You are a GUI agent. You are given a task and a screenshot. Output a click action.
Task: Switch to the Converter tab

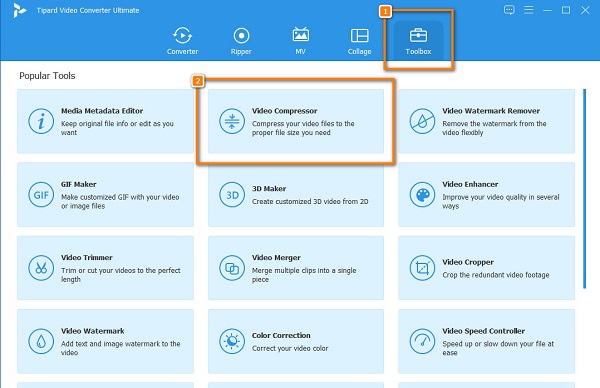[x=183, y=41]
